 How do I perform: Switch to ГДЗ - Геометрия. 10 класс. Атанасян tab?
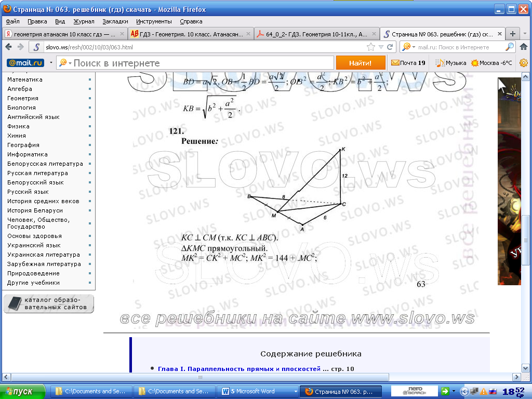(x=191, y=34)
